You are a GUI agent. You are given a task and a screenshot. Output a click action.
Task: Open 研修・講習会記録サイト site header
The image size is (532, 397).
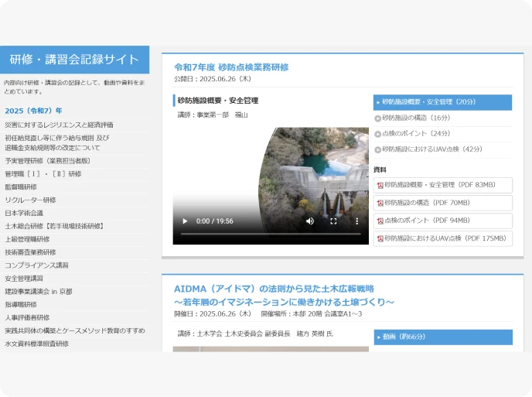click(x=74, y=60)
